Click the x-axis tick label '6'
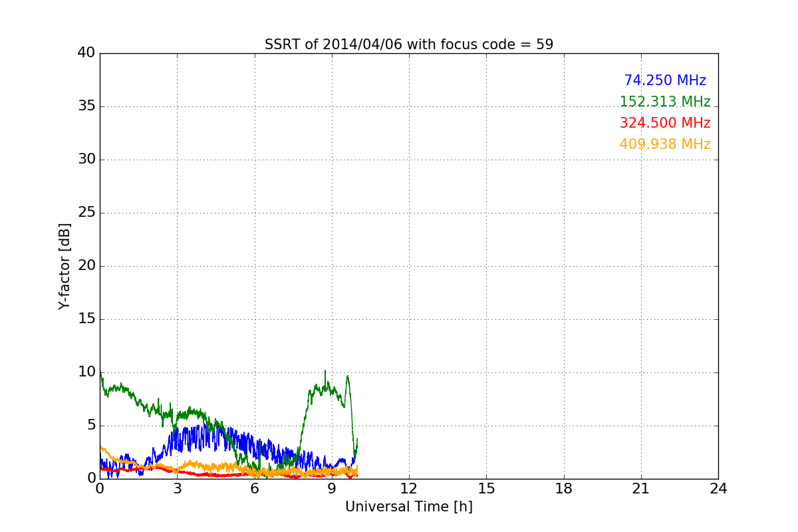This screenshot has width=798, height=532. (254, 488)
